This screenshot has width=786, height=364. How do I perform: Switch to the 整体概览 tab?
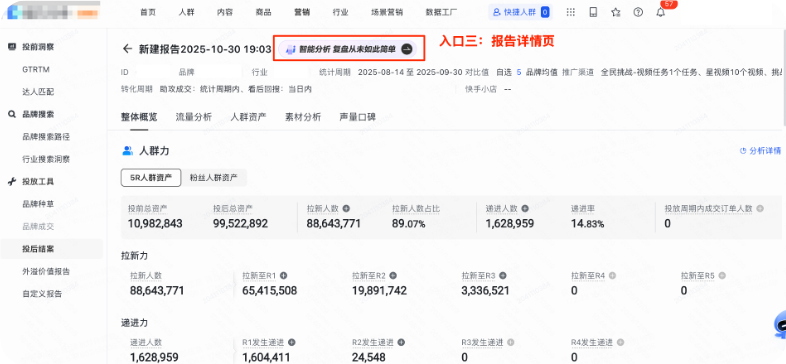[139, 117]
